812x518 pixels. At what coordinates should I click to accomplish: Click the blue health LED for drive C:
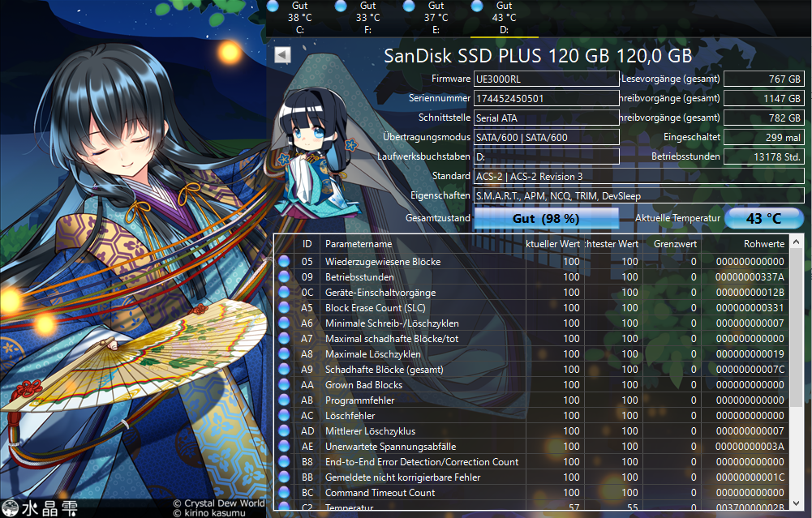coord(273,7)
